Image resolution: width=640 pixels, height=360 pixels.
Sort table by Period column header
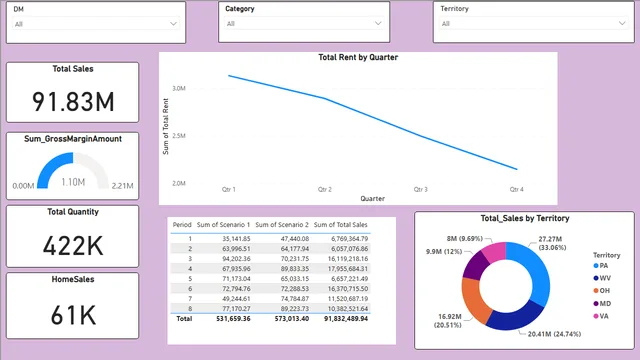coord(182,225)
